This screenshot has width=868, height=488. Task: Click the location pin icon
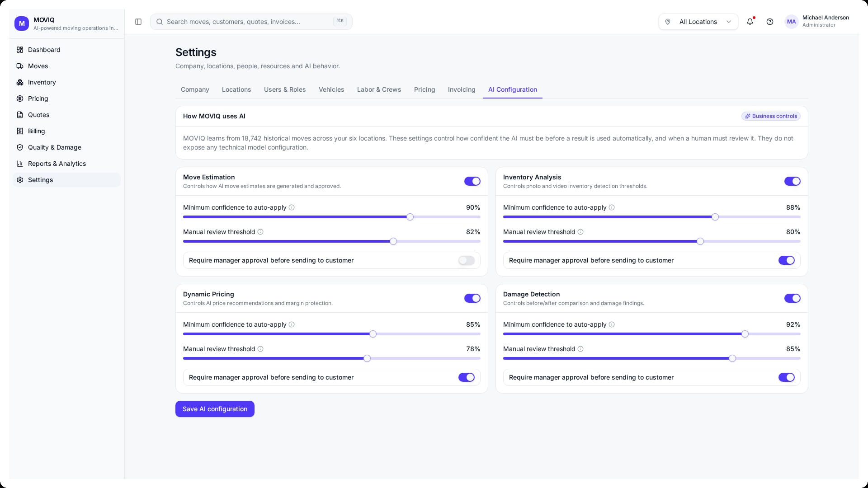click(668, 22)
